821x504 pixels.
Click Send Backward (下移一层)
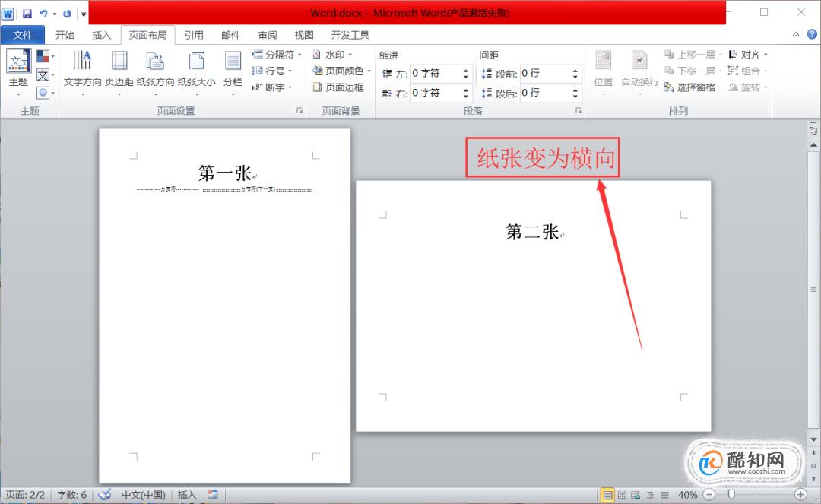[x=693, y=71]
